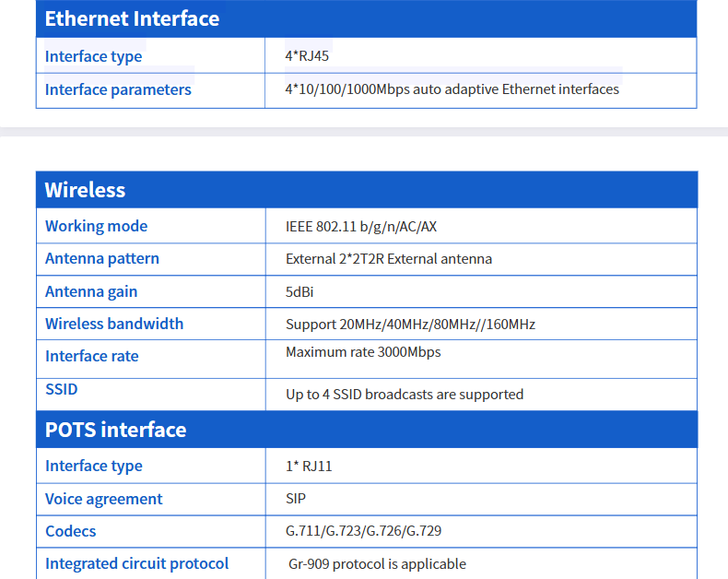Click the Ethernet 'Interface type' label
This screenshot has width=728, height=579.
[x=94, y=56]
